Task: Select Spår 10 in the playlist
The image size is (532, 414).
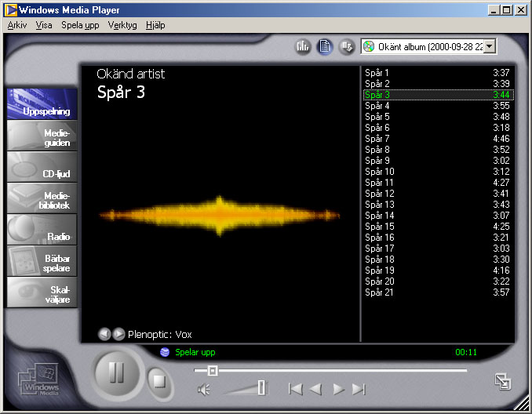Action: point(380,172)
